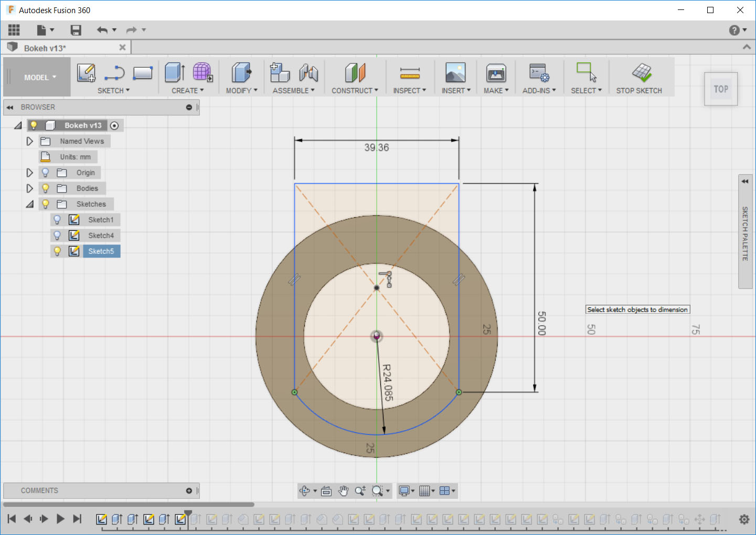This screenshot has height=535, width=756.
Task: Select the Line sketch tool
Action: pos(114,72)
